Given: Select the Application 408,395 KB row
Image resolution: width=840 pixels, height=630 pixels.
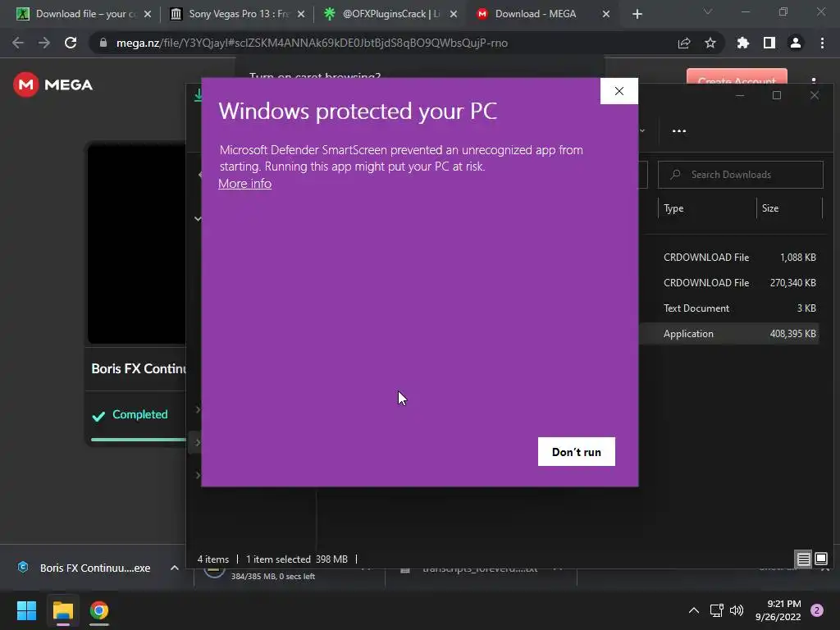Looking at the screenshot, I should tap(729, 334).
